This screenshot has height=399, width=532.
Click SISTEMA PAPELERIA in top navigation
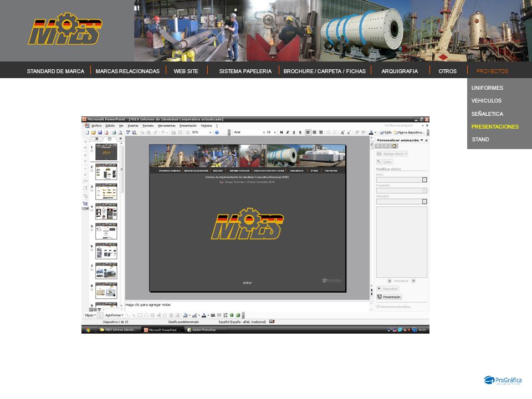pyautogui.click(x=245, y=71)
